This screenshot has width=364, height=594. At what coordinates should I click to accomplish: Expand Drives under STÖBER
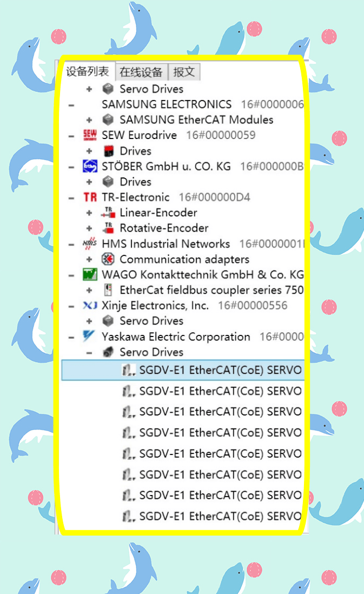pos(89,182)
